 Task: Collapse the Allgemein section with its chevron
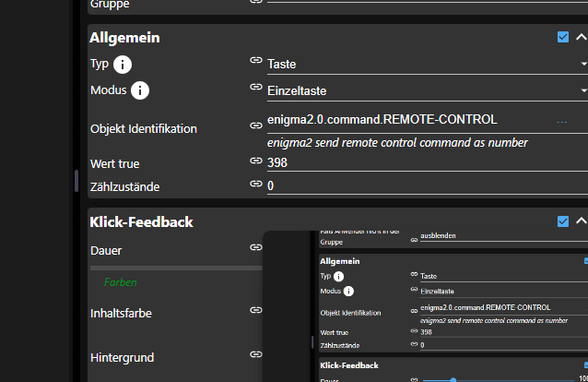pyautogui.click(x=581, y=38)
